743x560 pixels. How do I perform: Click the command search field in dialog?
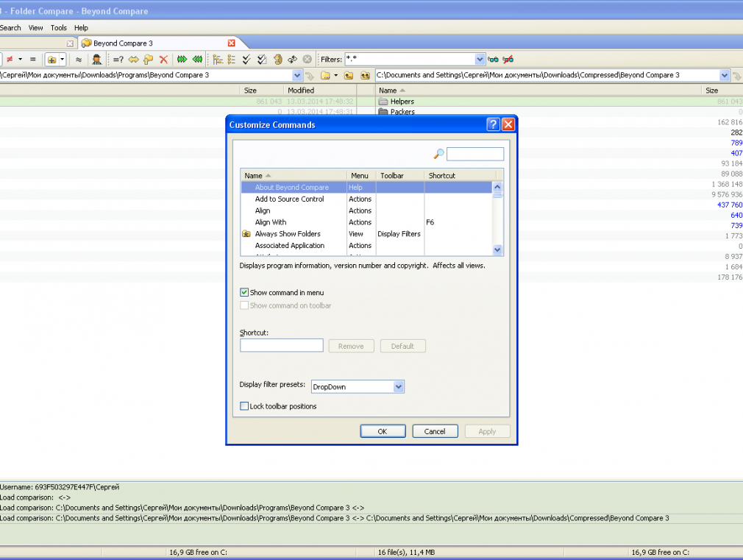(474, 154)
